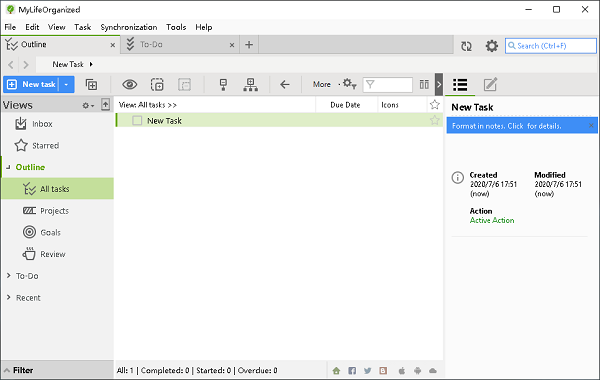
Task: Click the navigate back chevron
Action: [x=11, y=65]
